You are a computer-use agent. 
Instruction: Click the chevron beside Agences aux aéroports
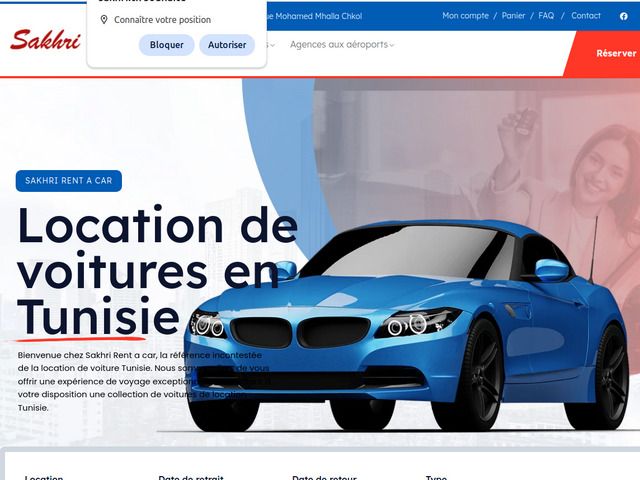click(391, 45)
